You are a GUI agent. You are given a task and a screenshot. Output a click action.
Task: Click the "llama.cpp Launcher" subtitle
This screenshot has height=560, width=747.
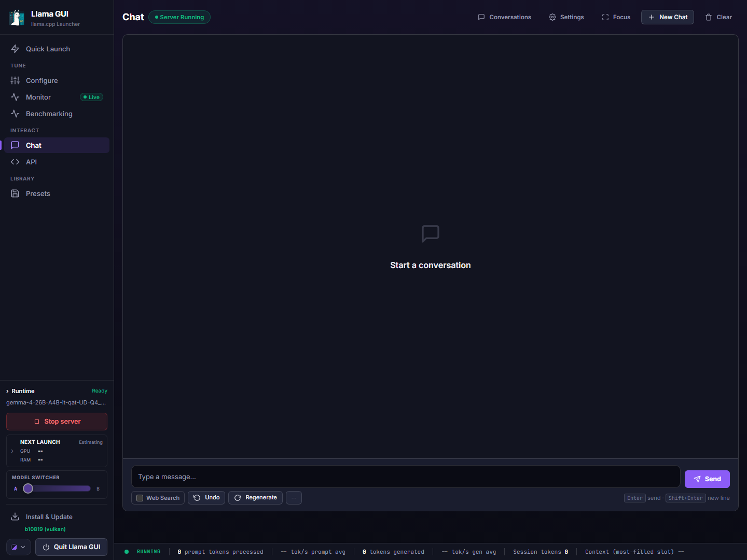[56, 24]
